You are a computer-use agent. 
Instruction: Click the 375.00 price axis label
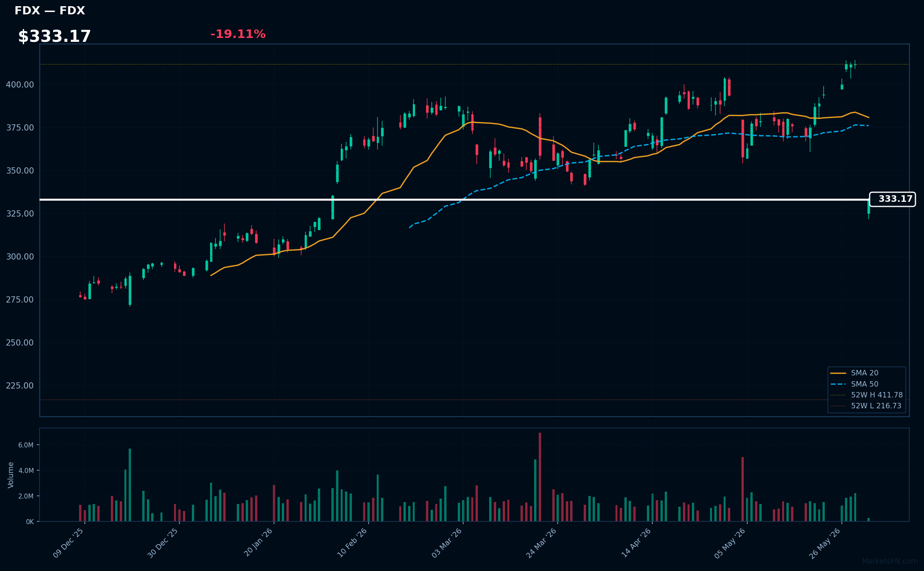point(20,127)
